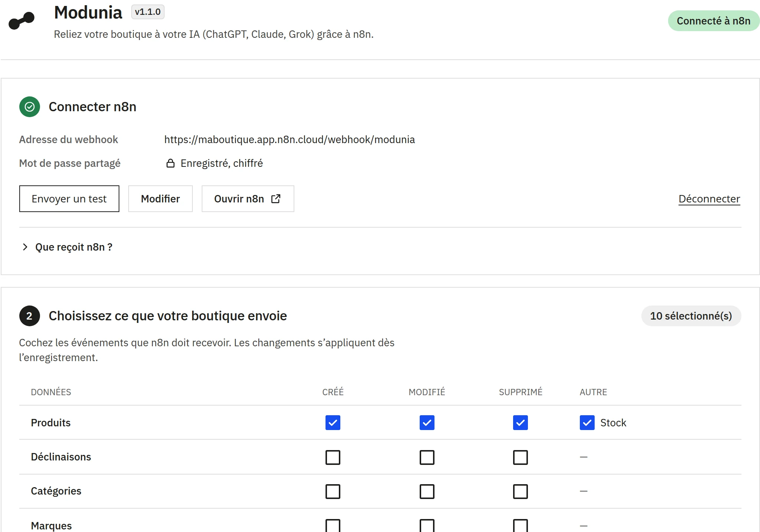Screen dimensions: 760x532
Task: Click the 'Reliez votre boutique' tagline text
Action: 214,34
